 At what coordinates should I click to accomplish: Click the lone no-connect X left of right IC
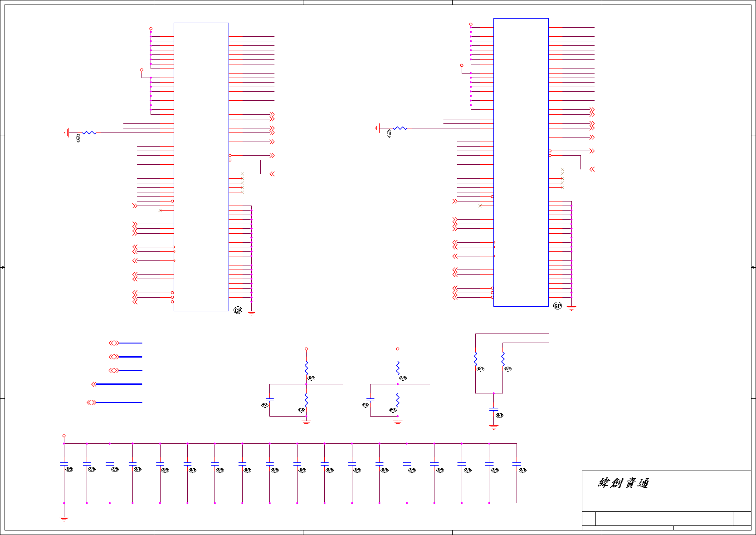click(480, 206)
